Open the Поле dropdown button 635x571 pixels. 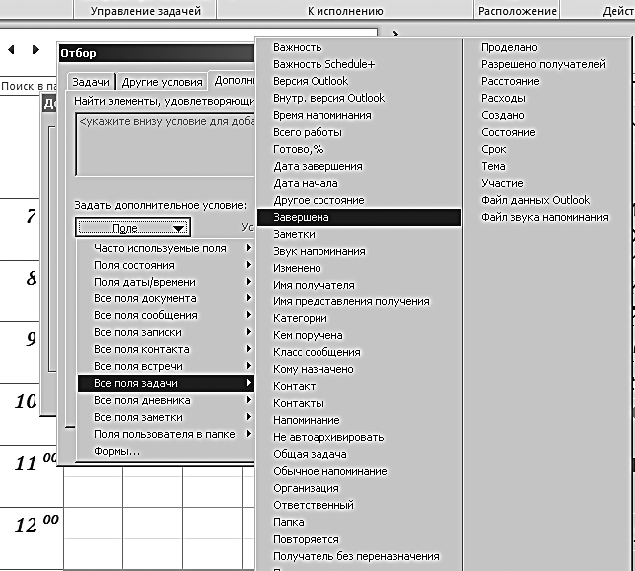point(132,228)
